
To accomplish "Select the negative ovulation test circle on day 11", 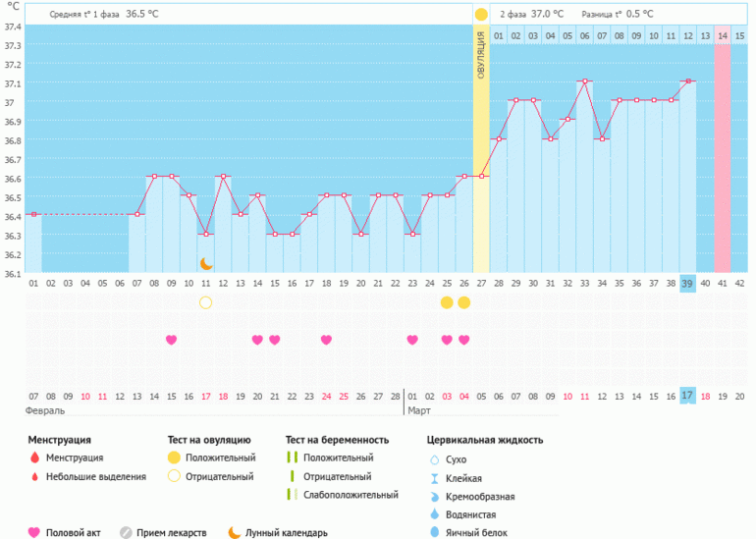I will click(x=206, y=302).
